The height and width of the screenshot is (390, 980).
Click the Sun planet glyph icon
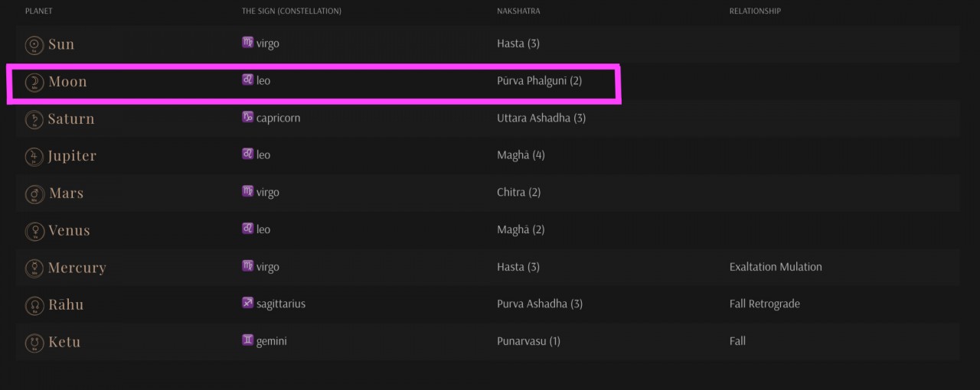coord(34,45)
